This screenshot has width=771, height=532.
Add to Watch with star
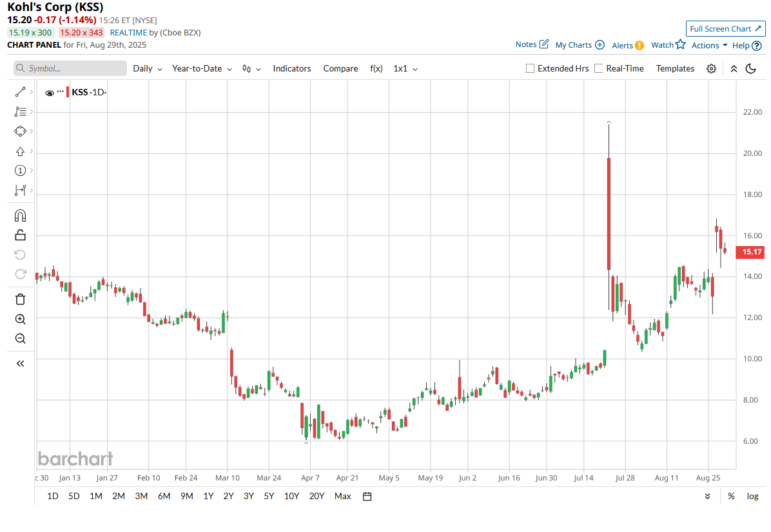pos(668,44)
